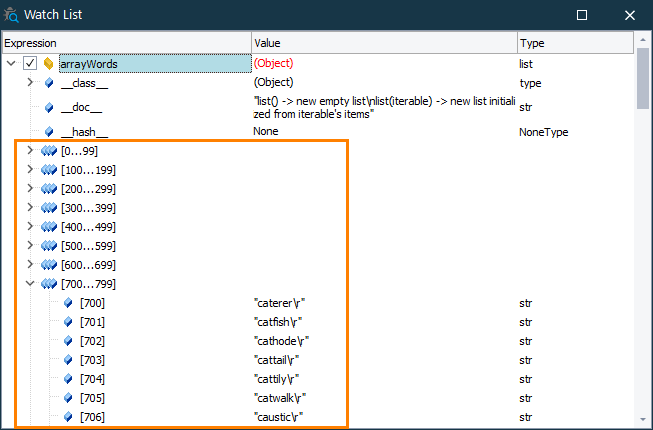This screenshot has height=430, width=653.
Task: Click the Expression column header
Action: click(125, 43)
